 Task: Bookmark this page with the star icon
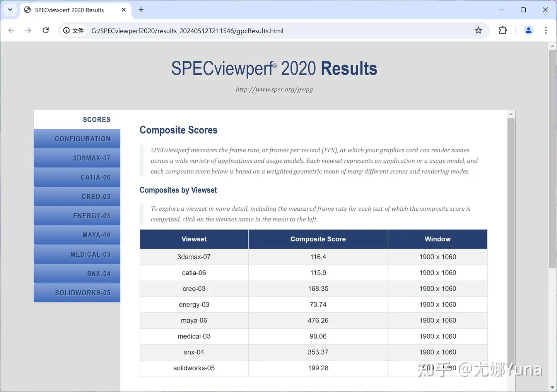[478, 31]
